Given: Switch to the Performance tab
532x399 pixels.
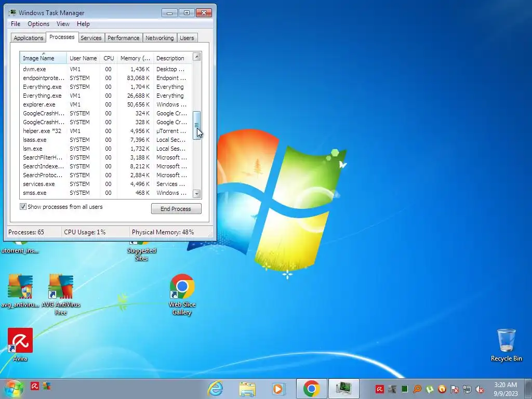Looking at the screenshot, I should [124, 37].
